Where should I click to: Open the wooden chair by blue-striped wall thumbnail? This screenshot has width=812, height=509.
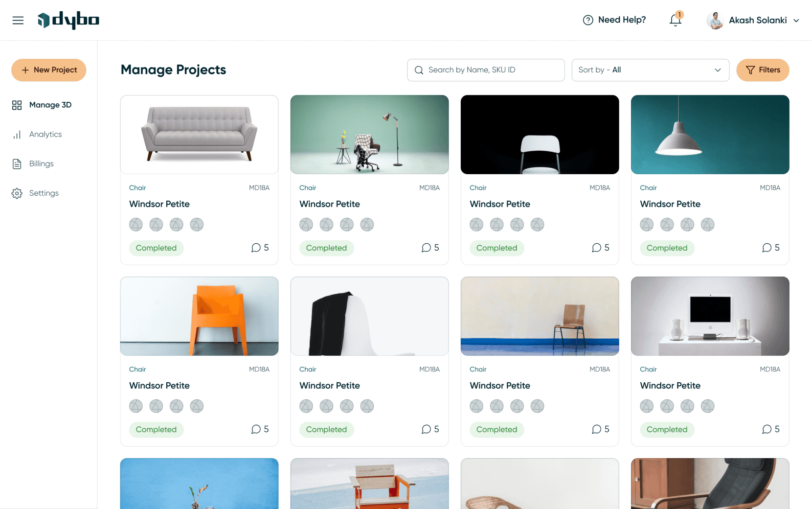click(540, 316)
